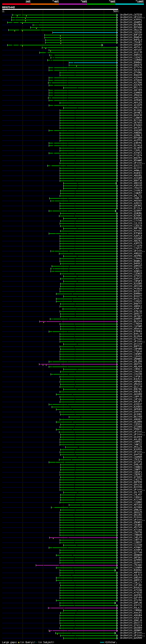146x644 pixels.
Task: Select the UniRef100_B6IV68 label
Action: (x=131, y=417)
